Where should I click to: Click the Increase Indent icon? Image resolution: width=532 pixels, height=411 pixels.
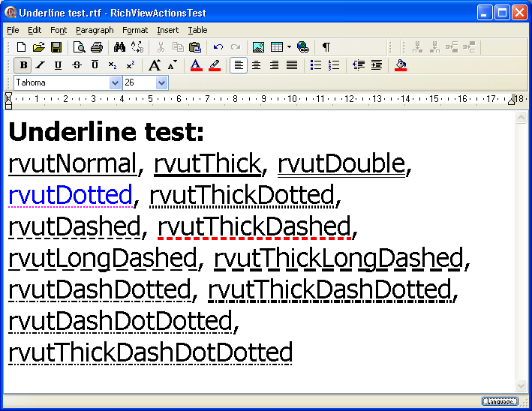point(376,65)
